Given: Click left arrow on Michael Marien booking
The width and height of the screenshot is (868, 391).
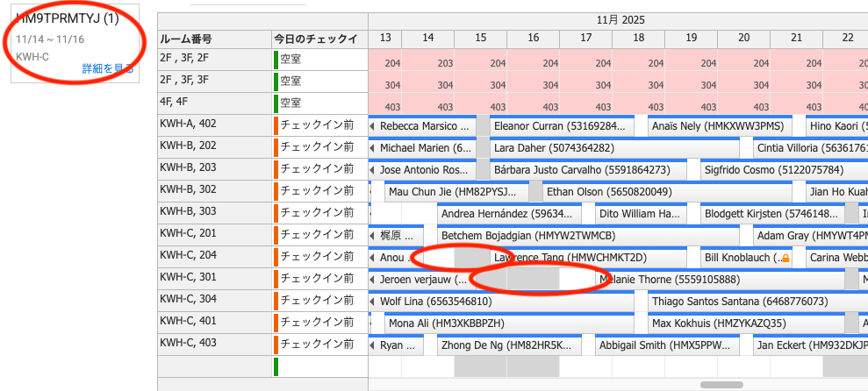Looking at the screenshot, I should click(372, 148).
